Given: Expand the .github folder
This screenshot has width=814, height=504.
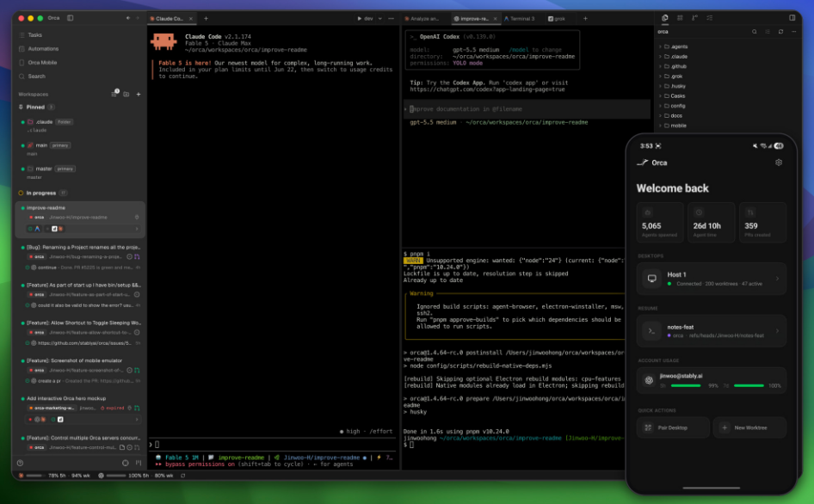Looking at the screenshot, I should 675,66.
